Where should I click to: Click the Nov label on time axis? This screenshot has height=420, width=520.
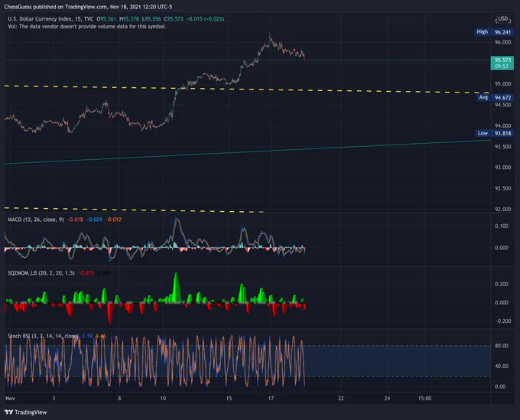click(x=10, y=399)
